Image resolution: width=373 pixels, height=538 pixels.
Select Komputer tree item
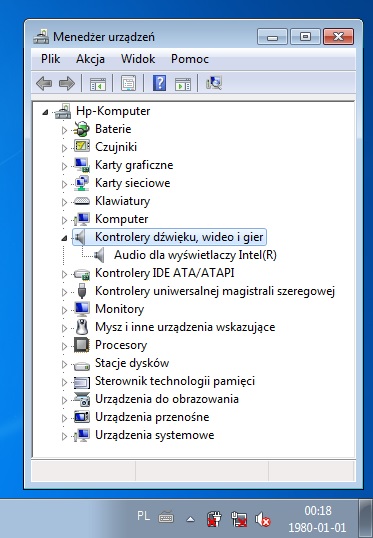pos(121,219)
